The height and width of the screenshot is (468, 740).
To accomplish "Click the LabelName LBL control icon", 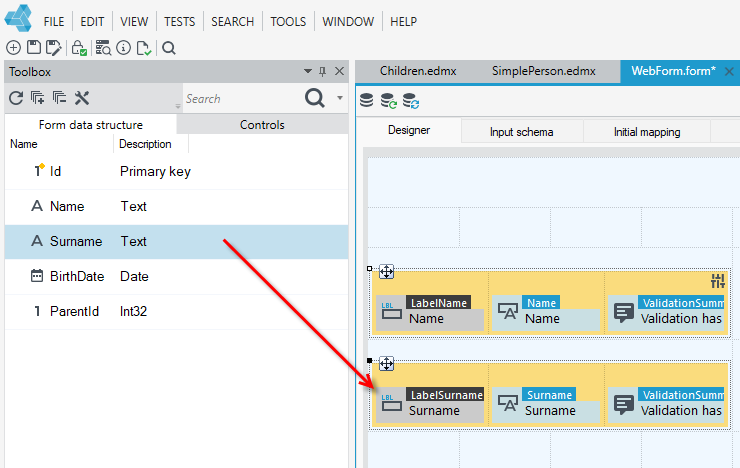I will 392,311.
